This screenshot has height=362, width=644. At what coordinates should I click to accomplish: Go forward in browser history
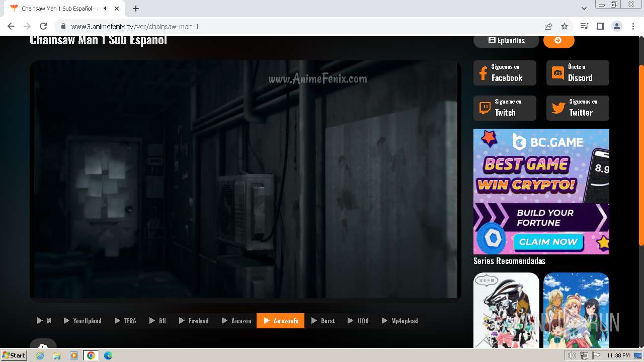(x=27, y=26)
